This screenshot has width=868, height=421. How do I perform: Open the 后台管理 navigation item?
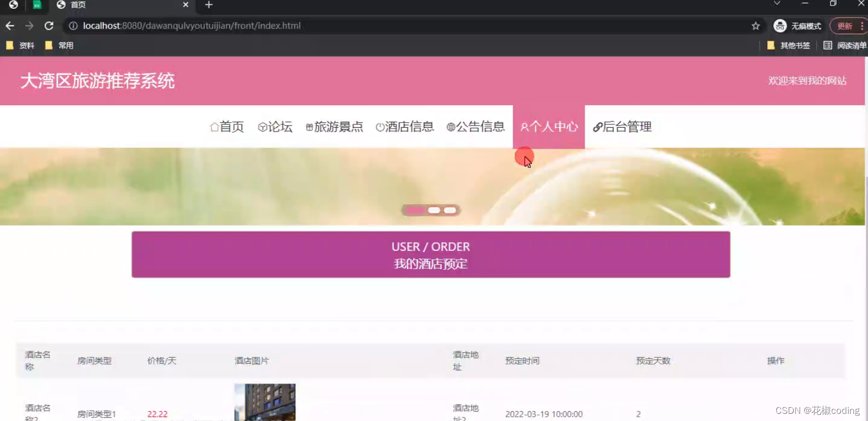623,127
